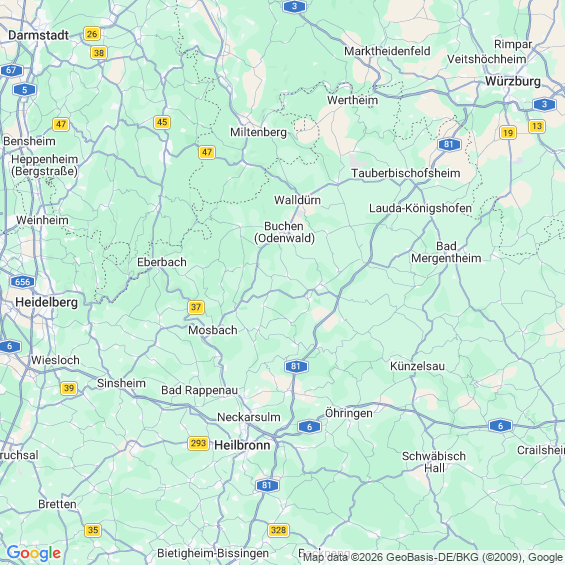Open the map data copyright text
This screenshot has width=565, height=565.
pyautogui.click(x=433, y=557)
